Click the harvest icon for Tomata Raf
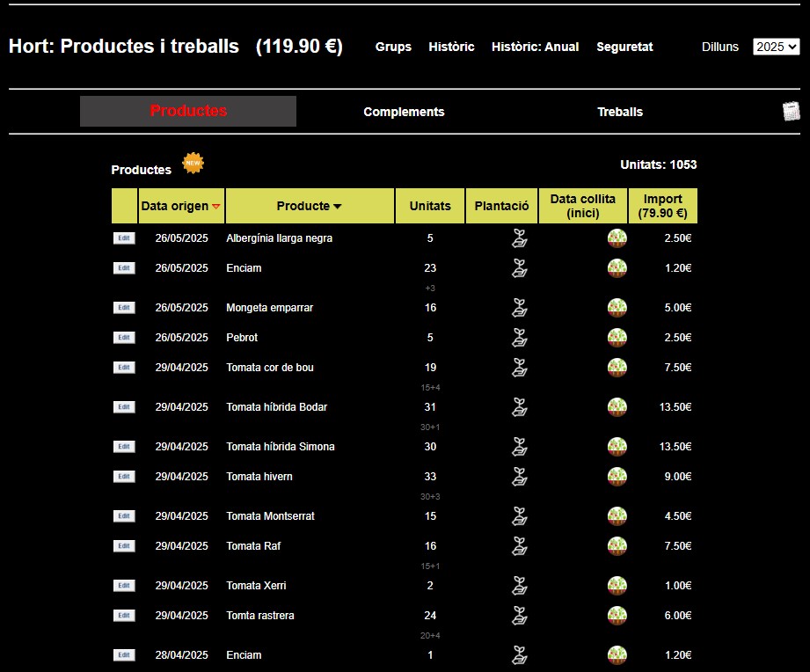 pos(617,546)
